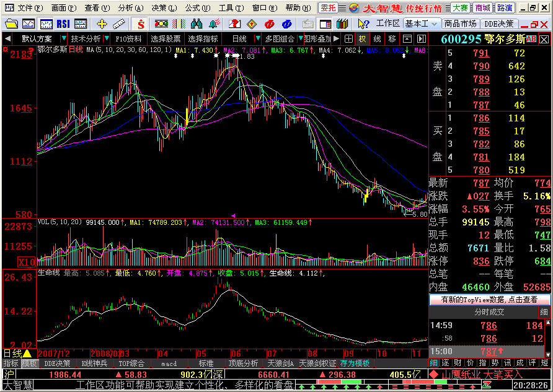The image size is (553, 392).
Task: Click the scroll-right arrow after 图形叠加
Action: (337, 39)
